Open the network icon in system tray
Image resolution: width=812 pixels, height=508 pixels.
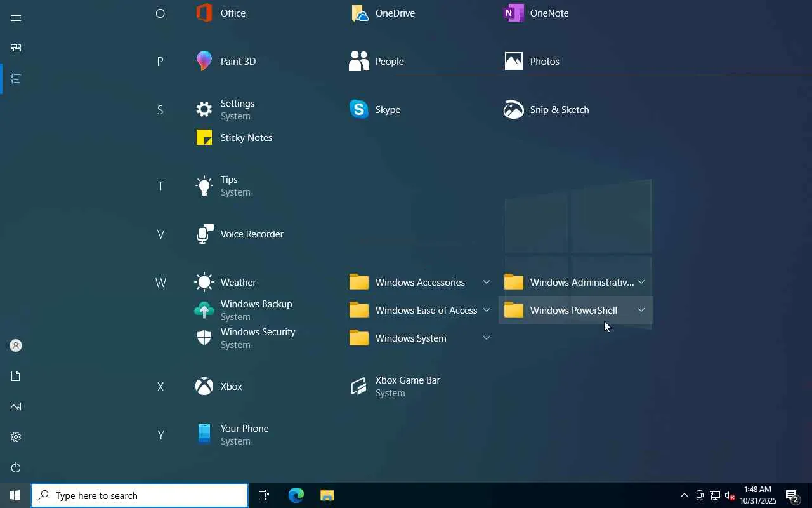(715, 495)
